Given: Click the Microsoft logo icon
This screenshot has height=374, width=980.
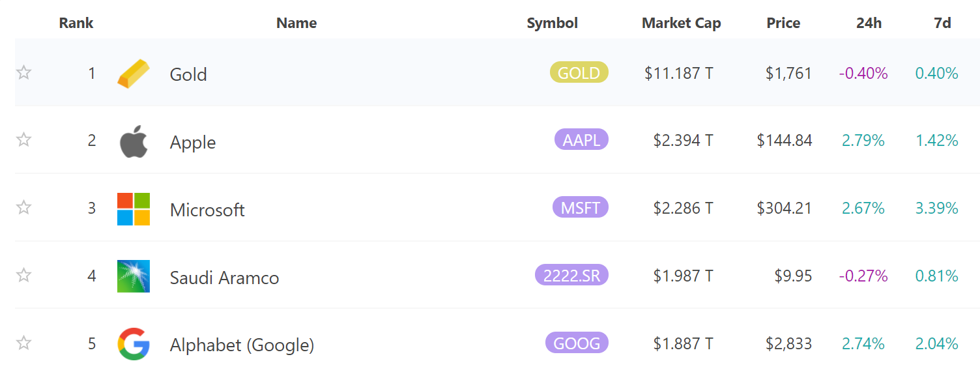Looking at the screenshot, I should pos(134,209).
